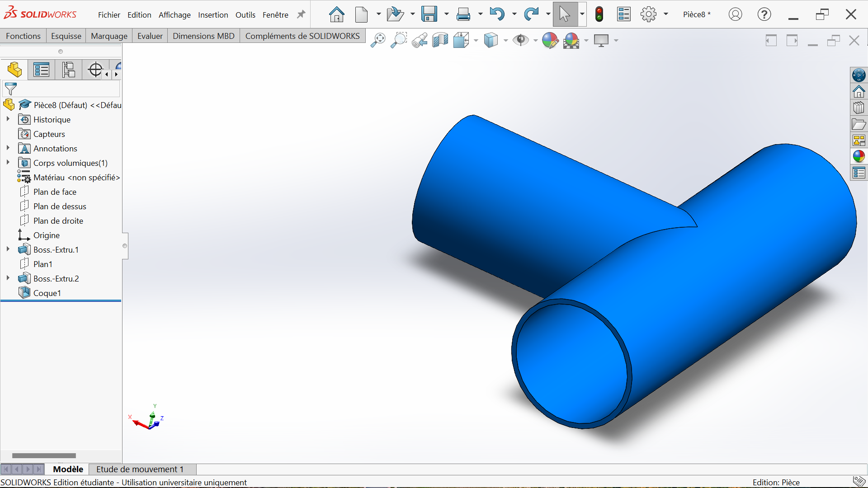Open the Etude de mouvement 1 tab
The width and height of the screenshot is (868, 488).
click(x=140, y=469)
